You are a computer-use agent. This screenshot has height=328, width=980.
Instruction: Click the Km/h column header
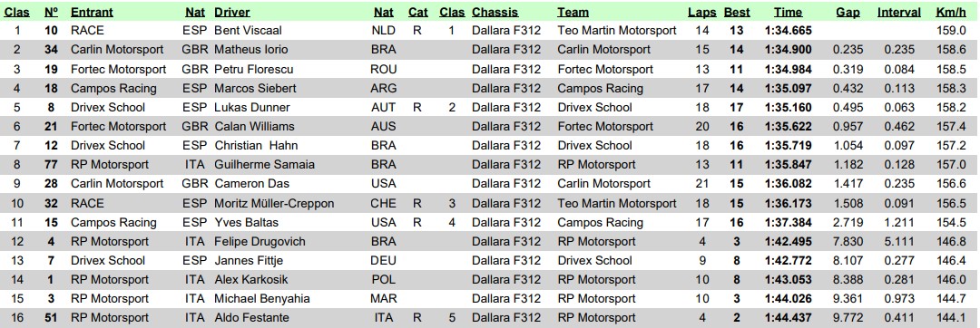[x=951, y=12]
